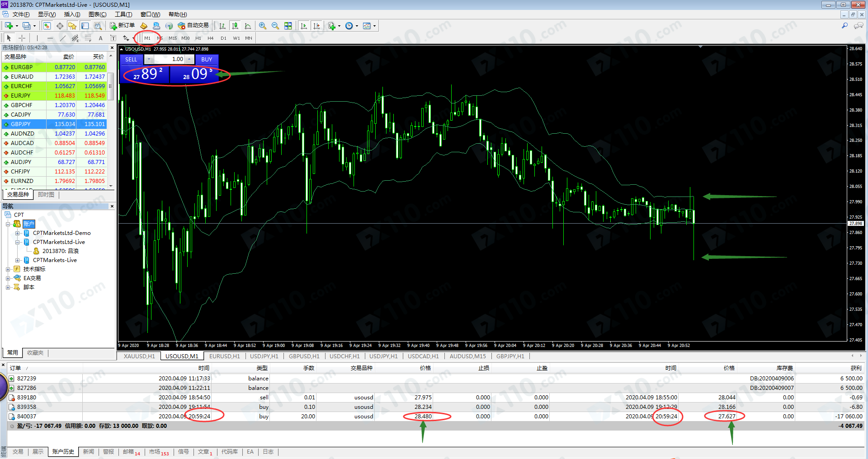Open the periodicity clock icon
This screenshot has height=459, width=868.
coord(349,26)
